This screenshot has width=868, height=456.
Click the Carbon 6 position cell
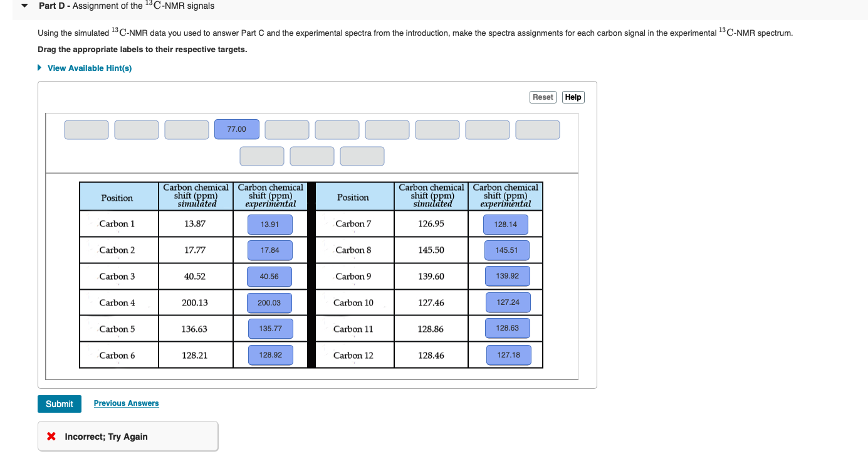119,356
